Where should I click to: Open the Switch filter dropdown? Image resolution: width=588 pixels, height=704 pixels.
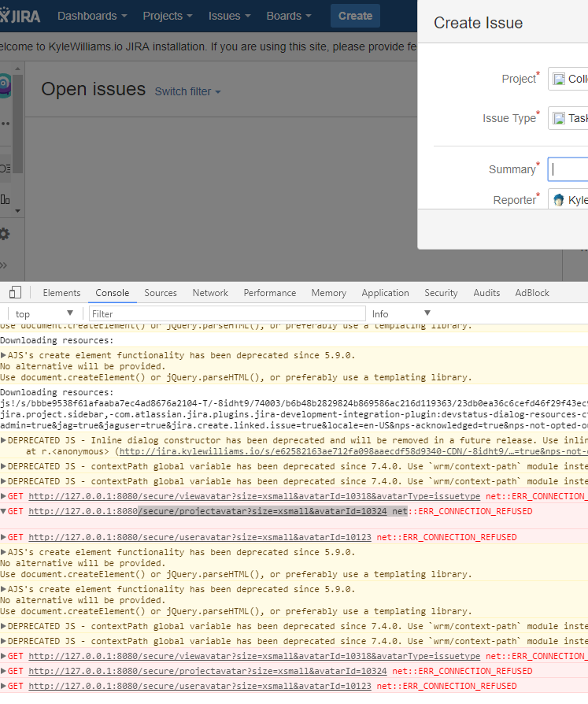(x=187, y=91)
